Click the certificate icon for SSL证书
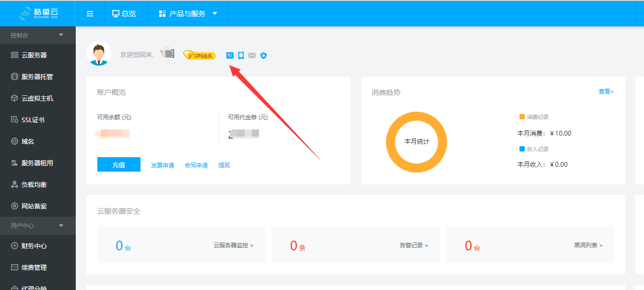Image resolution: width=644 pixels, height=290 pixels. pyautogui.click(x=14, y=120)
